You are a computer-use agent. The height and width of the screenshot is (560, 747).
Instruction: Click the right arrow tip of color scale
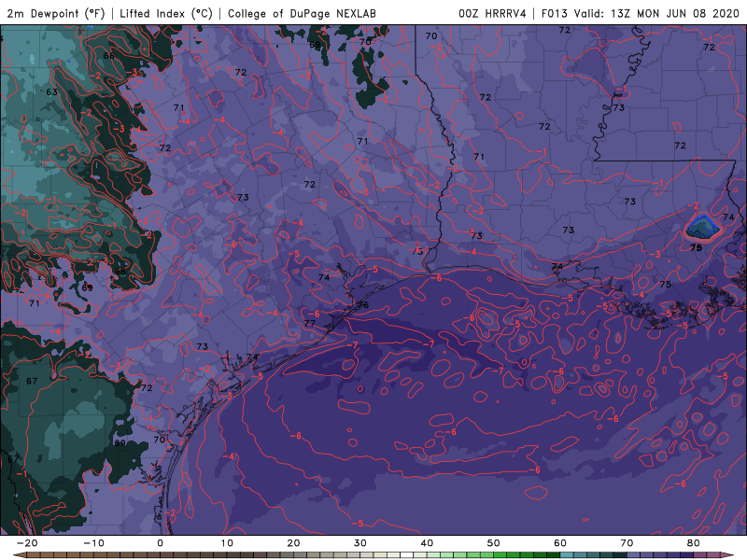pos(729,554)
